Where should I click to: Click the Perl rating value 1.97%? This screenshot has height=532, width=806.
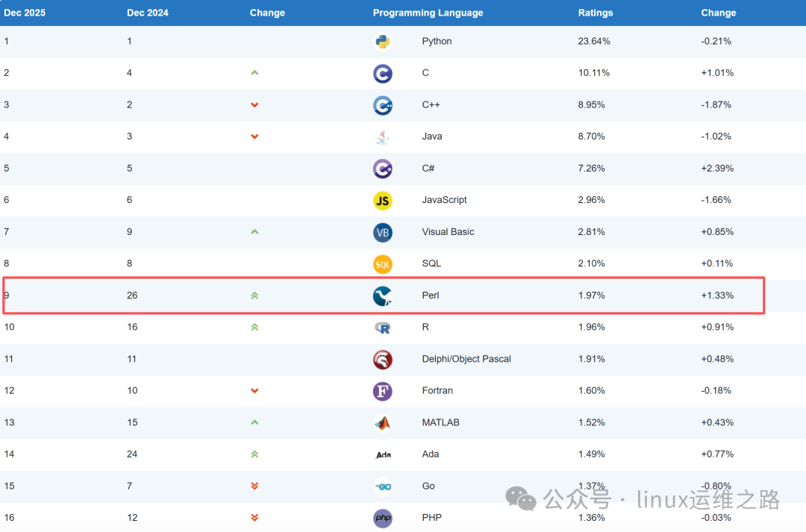point(591,295)
